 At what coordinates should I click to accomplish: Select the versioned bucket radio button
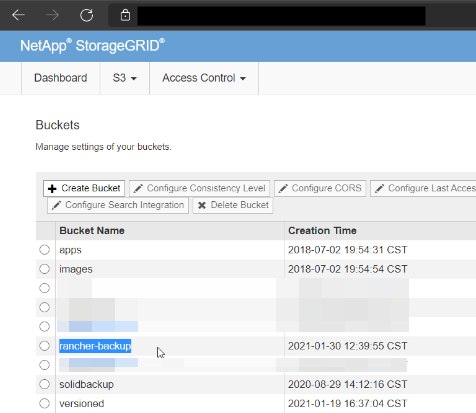click(44, 403)
